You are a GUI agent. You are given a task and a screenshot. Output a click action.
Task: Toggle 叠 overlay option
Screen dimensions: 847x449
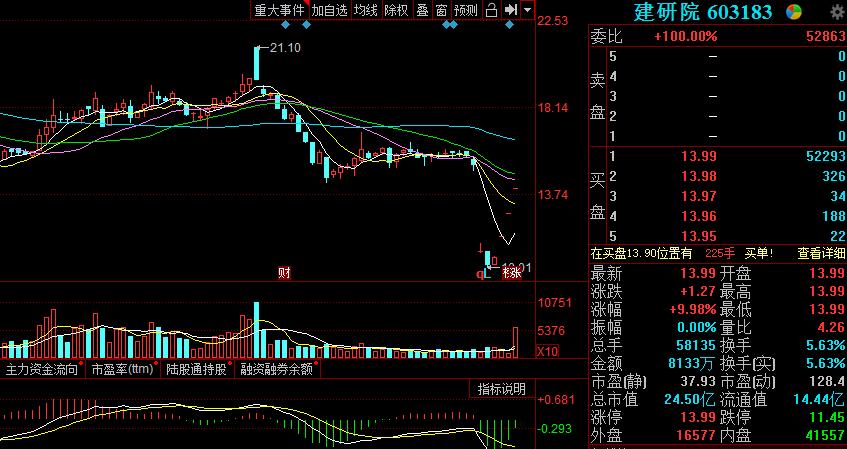[x=422, y=10]
